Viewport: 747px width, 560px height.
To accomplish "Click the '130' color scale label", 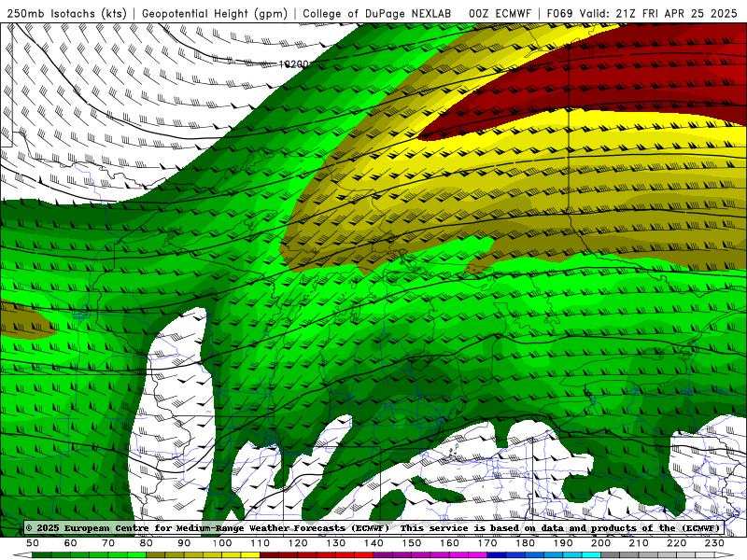I will click(335, 543).
